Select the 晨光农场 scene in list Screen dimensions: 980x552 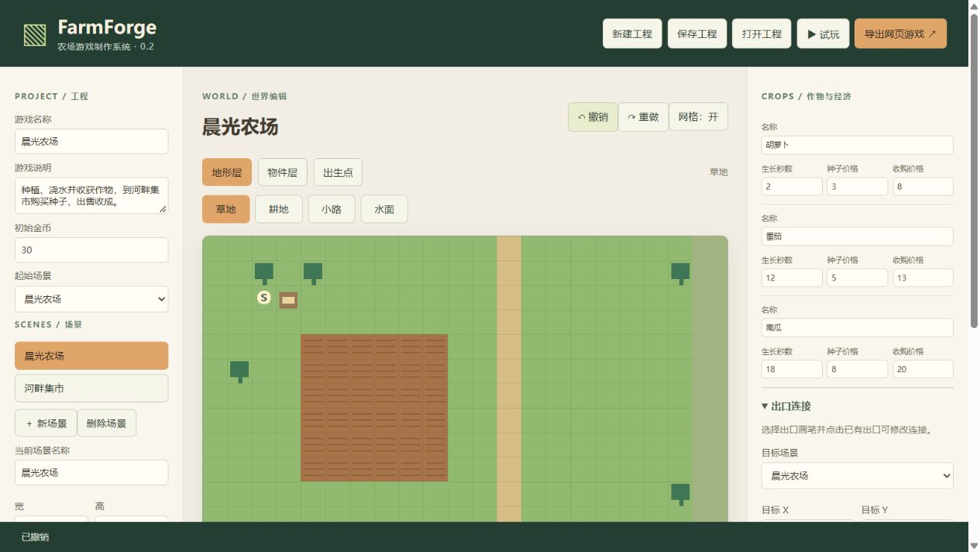click(x=91, y=356)
